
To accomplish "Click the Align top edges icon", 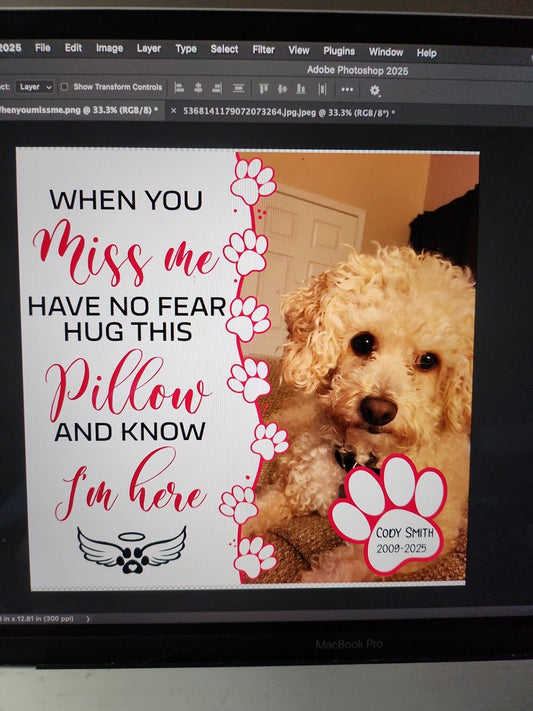I will pos(264,88).
